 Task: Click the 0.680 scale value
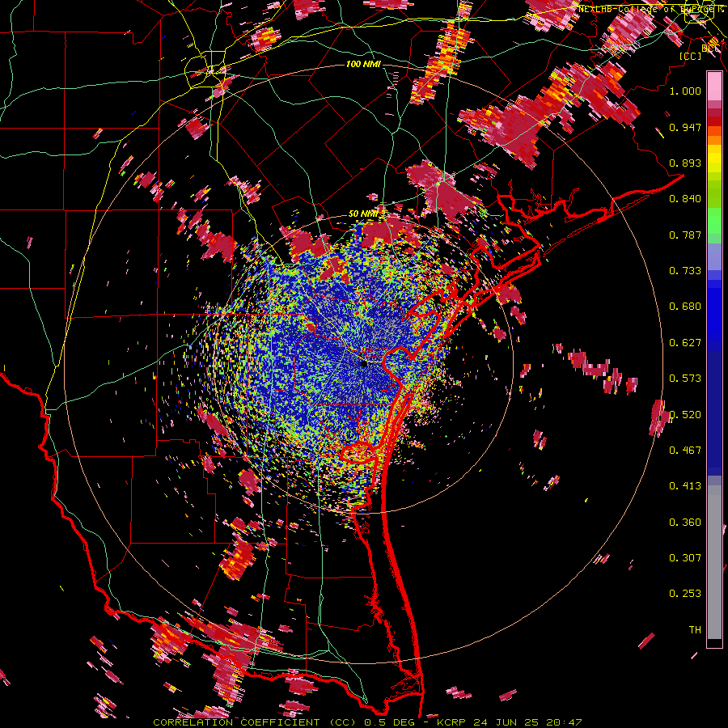tap(685, 307)
